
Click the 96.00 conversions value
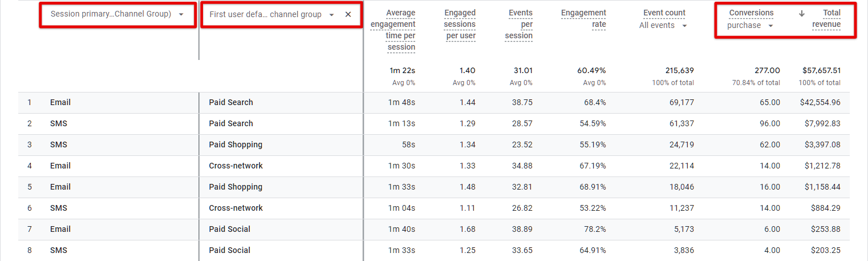click(x=770, y=124)
